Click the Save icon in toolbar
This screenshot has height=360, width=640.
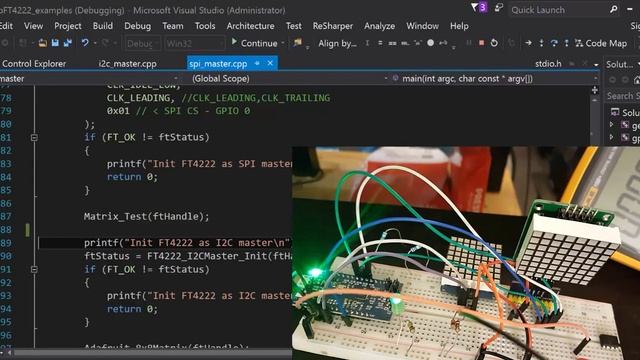55,43
